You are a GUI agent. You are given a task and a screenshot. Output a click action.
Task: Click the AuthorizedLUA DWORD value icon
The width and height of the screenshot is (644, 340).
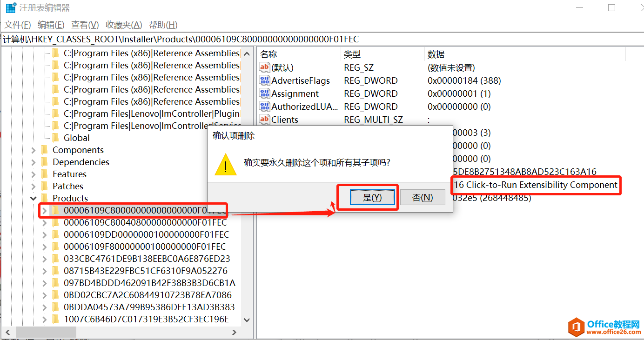pos(265,107)
